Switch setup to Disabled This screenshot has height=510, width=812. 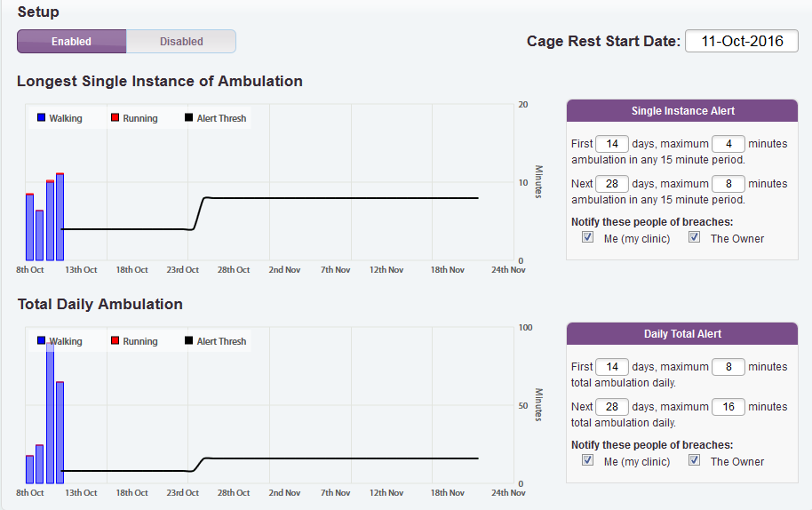coord(181,42)
